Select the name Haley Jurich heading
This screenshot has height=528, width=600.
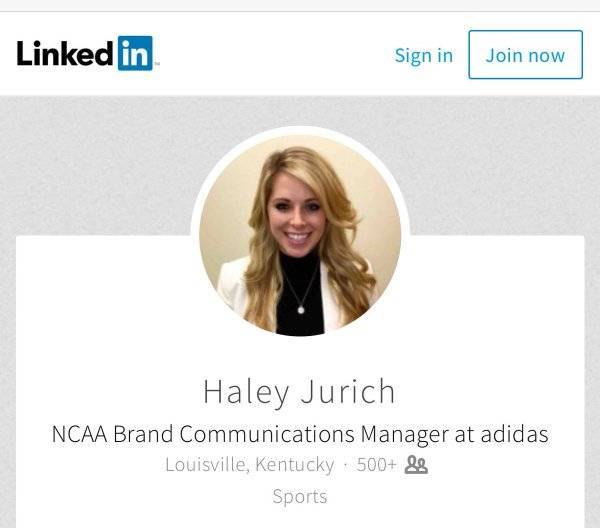299,392
